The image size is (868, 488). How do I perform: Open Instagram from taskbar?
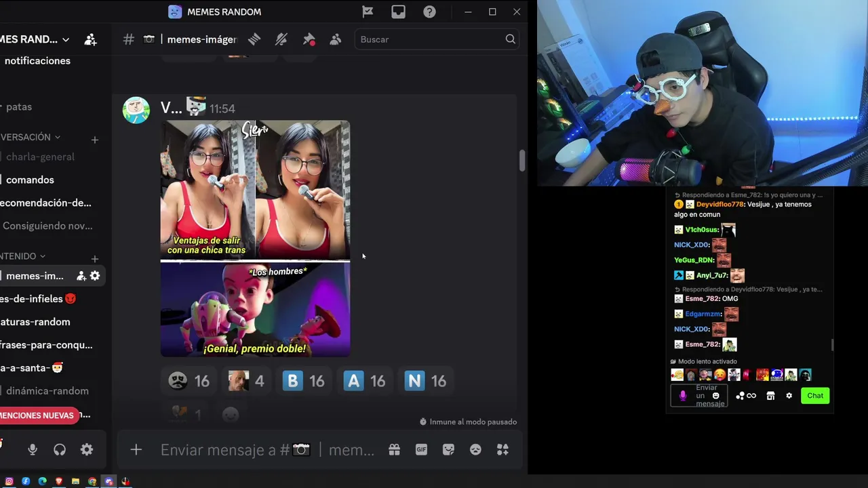tap(9, 481)
